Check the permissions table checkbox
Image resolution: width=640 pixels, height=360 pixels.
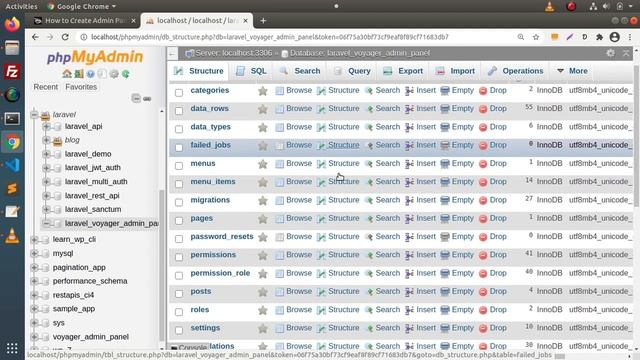click(179, 257)
